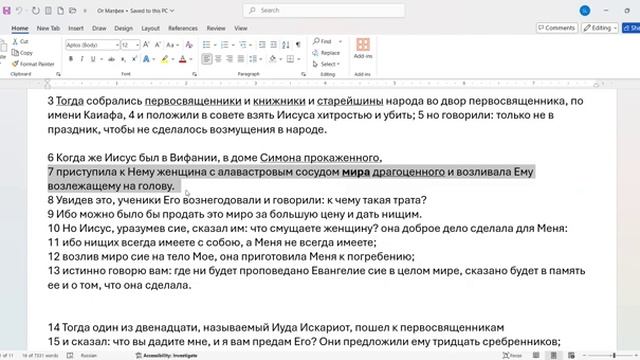Open the font size dropdown
Screen dimensions: 640x360
[138, 44]
